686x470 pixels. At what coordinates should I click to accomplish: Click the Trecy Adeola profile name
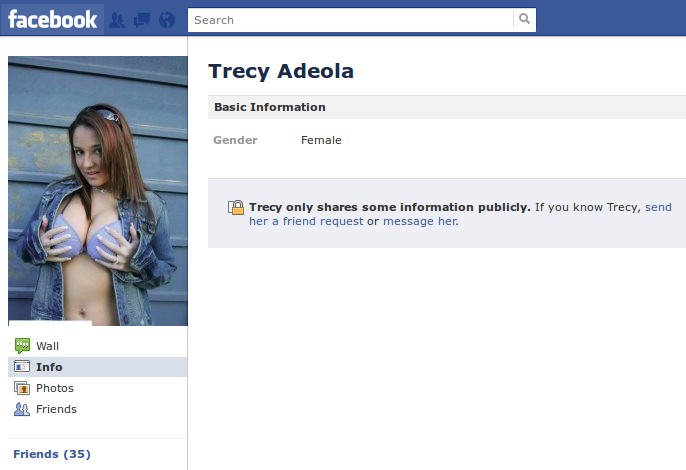coord(281,71)
